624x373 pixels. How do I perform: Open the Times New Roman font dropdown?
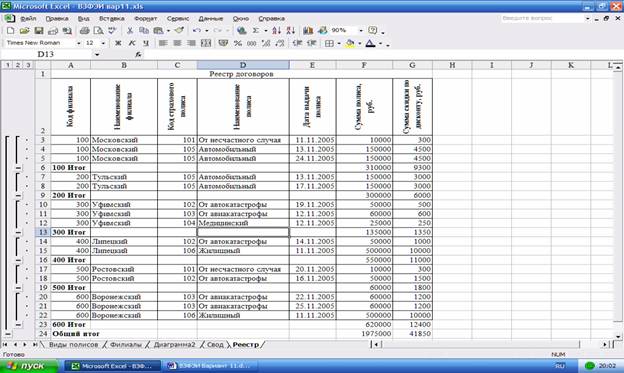coord(43,43)
